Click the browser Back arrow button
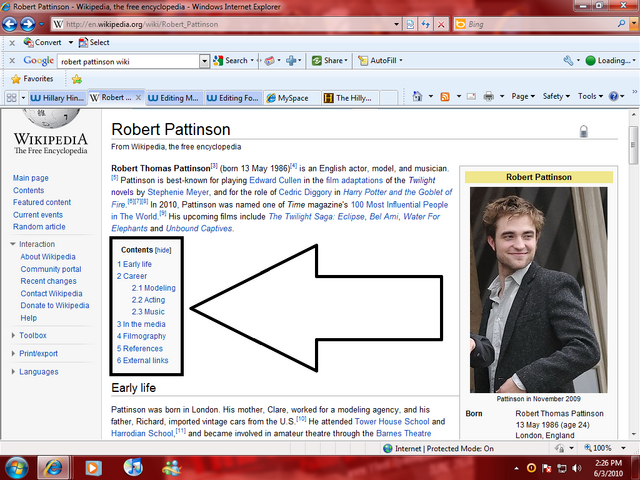This screenshot has width=640, height=480. 9,24
